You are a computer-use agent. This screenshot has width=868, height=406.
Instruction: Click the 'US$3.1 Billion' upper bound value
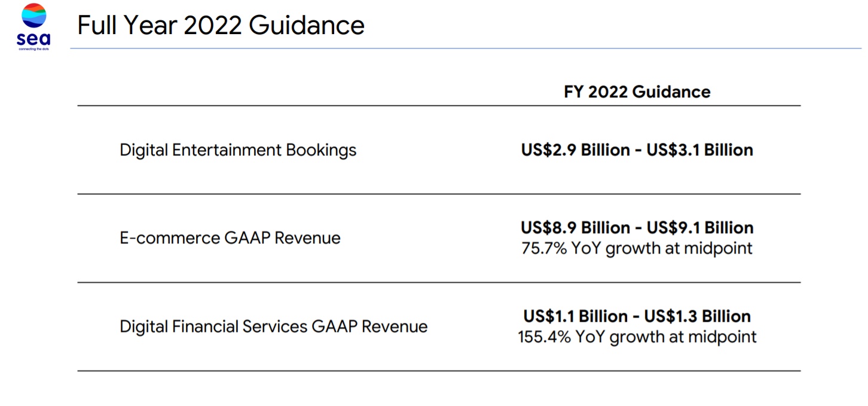pos(699,149)
